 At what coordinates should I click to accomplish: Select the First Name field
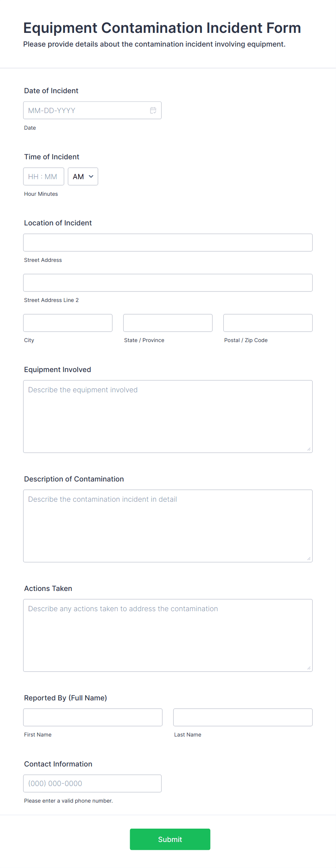coord(92,717)
